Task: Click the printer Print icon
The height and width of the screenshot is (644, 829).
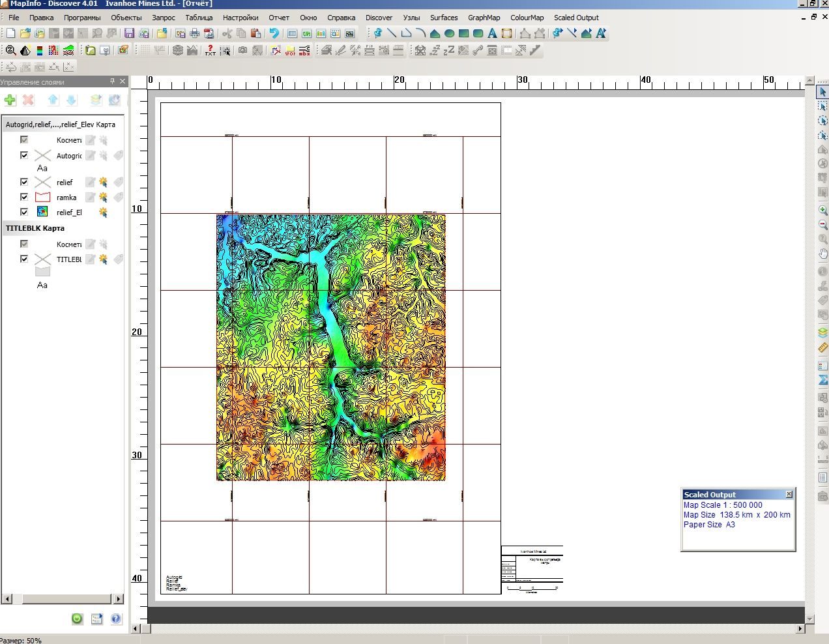Action: tap(194, 33)
